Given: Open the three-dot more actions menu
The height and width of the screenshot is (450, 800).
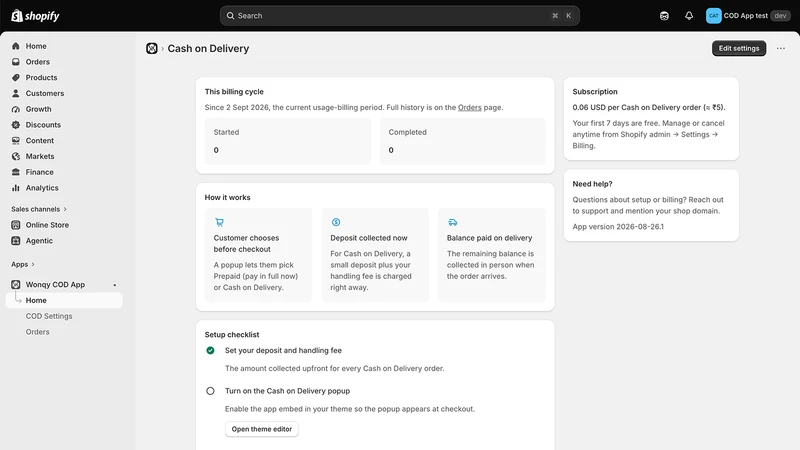Looking at the screenshot, I should (x=781, y=48).
